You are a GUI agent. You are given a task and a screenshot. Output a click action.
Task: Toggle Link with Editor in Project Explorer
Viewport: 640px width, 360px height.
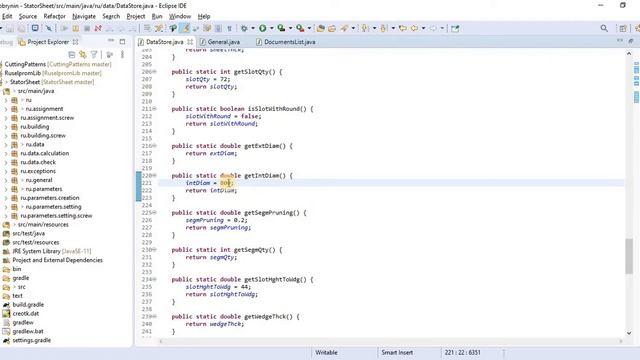tap(83, 55)
